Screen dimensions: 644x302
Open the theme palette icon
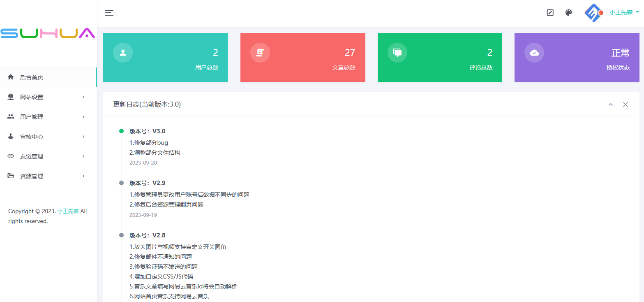(568, 13)
